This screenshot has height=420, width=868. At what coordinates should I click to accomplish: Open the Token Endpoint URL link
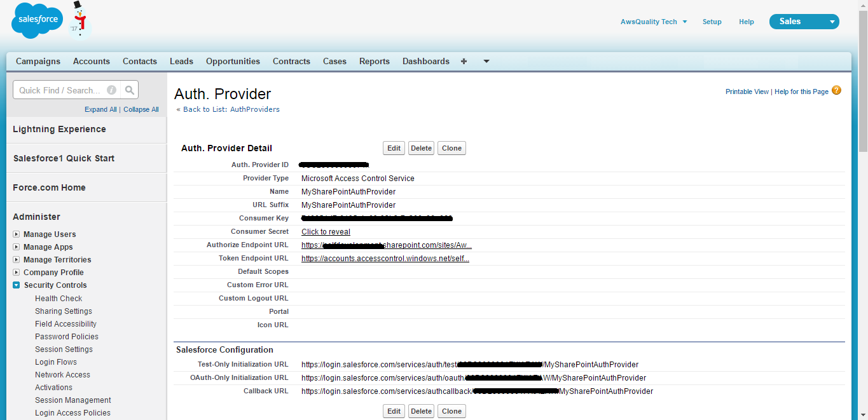click(x=385, y=259)
